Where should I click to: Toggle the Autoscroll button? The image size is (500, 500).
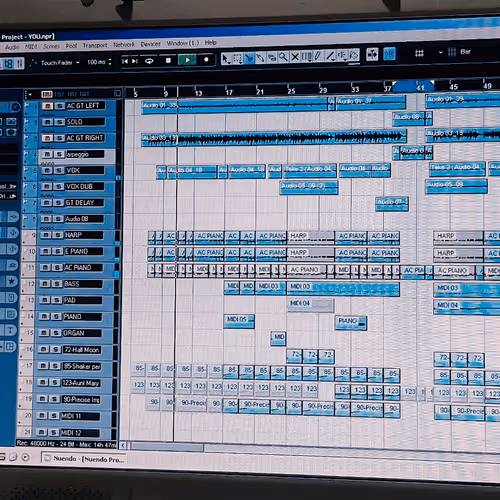(x=372, y=54)
